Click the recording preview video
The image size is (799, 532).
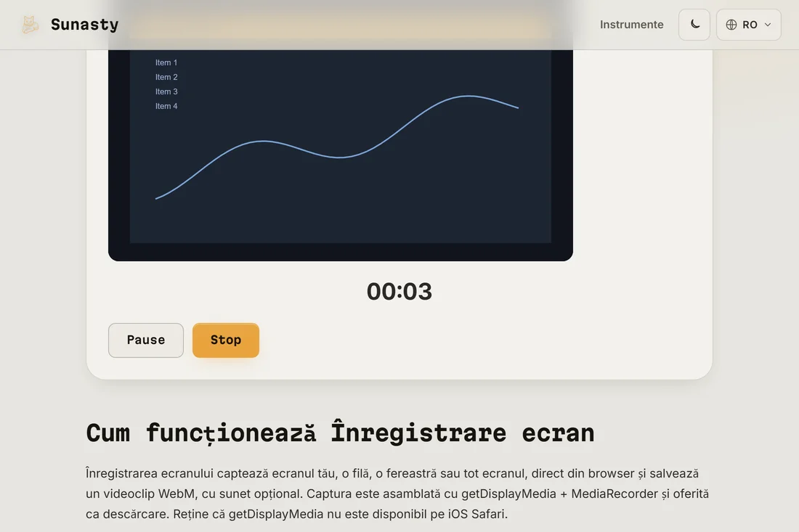(x=341, y=155)
